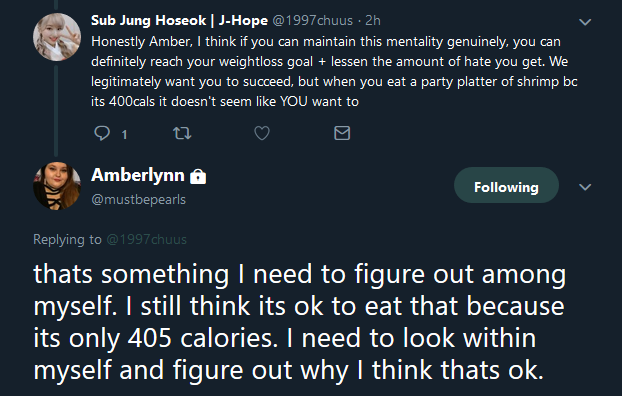Click the lock icon beside Amberlynn
This screenshot has height=396, width=622.
click(x=198, y=176)
